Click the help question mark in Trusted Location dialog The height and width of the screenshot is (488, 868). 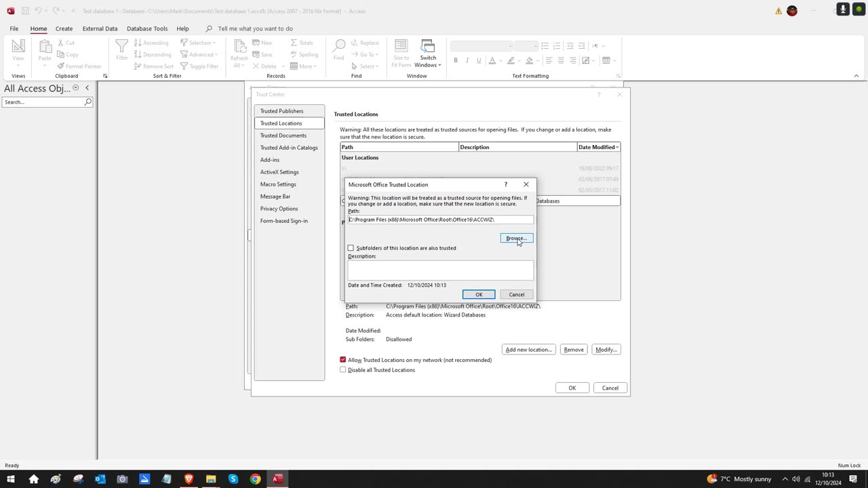pos(505,184)
